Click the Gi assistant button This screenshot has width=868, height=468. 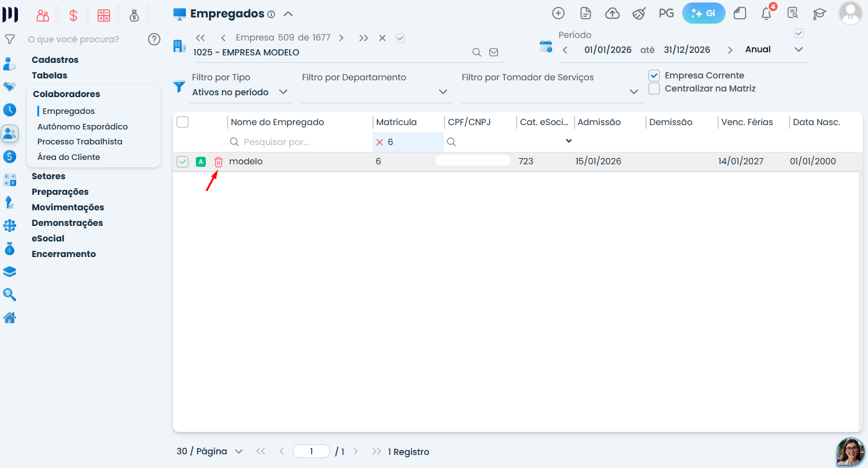pos(704,13)
